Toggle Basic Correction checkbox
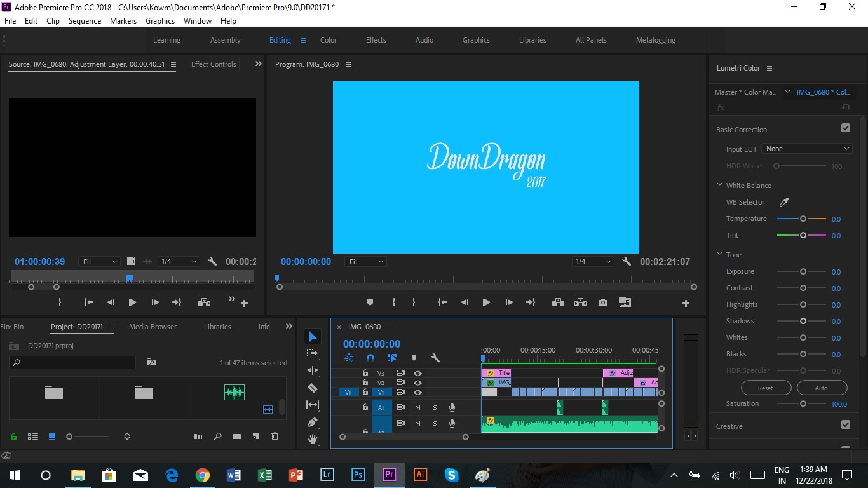The height and width of the screenshot is (488, 868). click(x=845, y=128)
